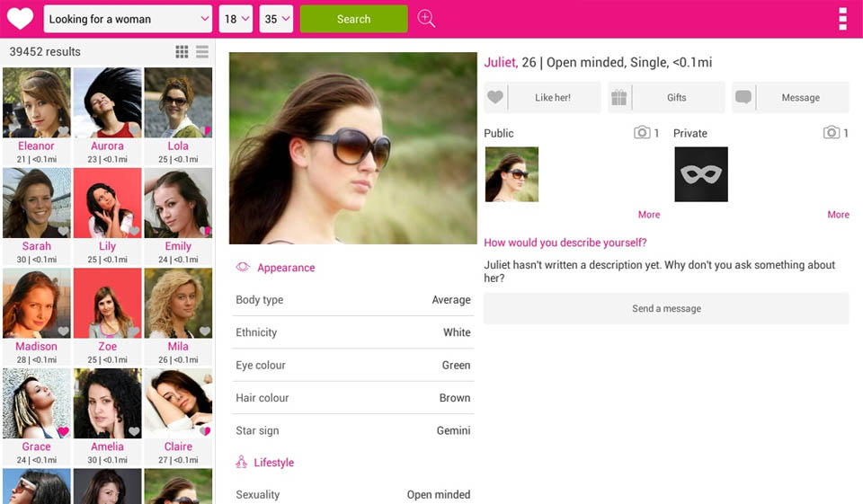This screenshot has height=504, width=863.
Task: Click the heart logo in top bar
Action: coord(20,19)
